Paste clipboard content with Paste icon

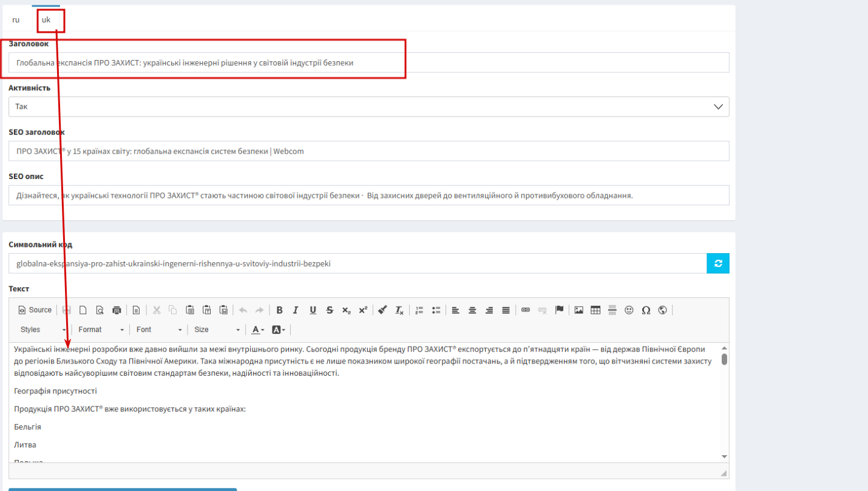190,310
